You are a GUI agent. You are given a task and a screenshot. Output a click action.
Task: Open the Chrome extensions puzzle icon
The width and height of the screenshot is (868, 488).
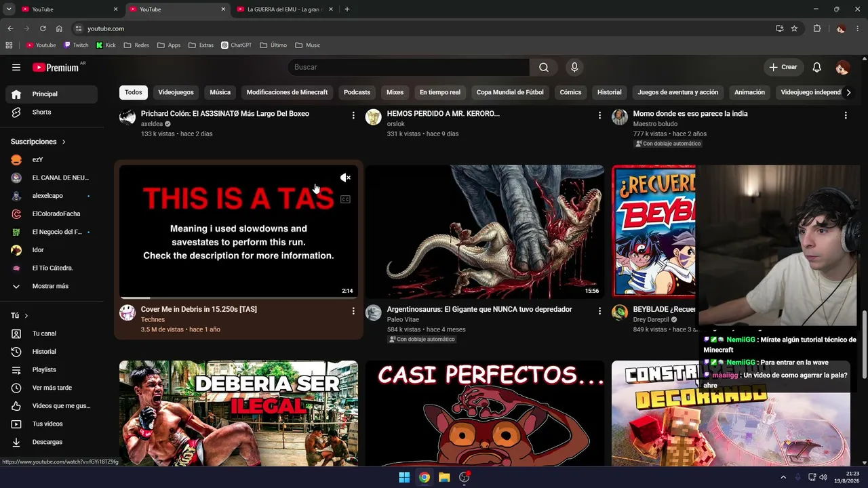click(x=817, y=28)
